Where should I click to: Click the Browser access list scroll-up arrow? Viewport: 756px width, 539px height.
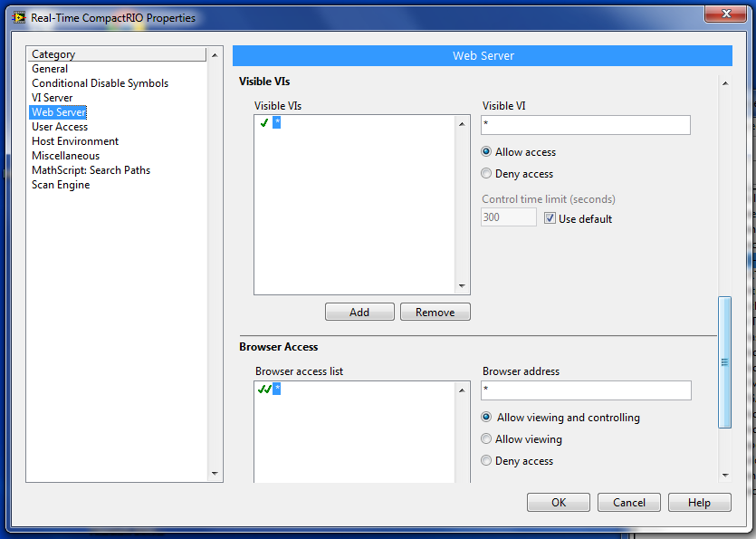tap(462, 390)
